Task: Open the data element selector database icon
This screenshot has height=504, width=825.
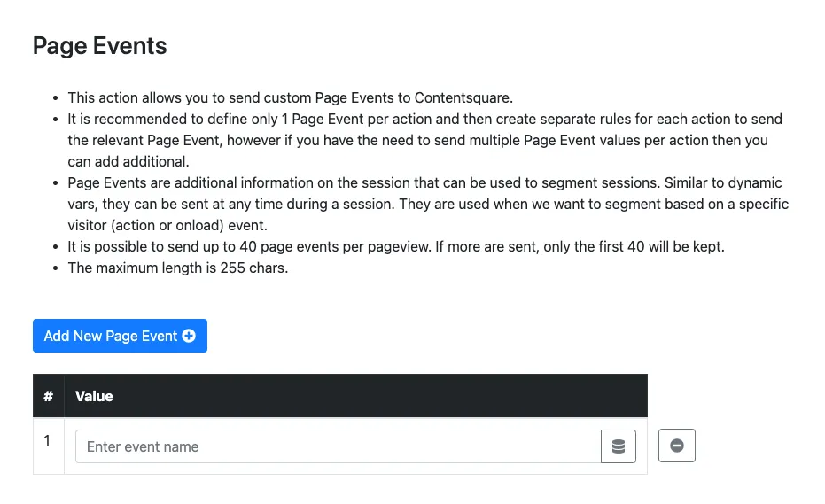Action: 619,446
